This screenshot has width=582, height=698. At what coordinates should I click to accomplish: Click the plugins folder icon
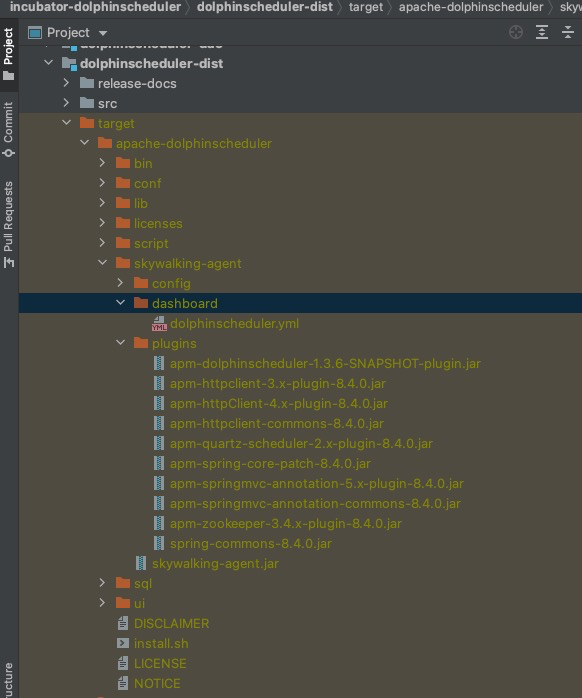pyautogui.click(x=141, y=343)
